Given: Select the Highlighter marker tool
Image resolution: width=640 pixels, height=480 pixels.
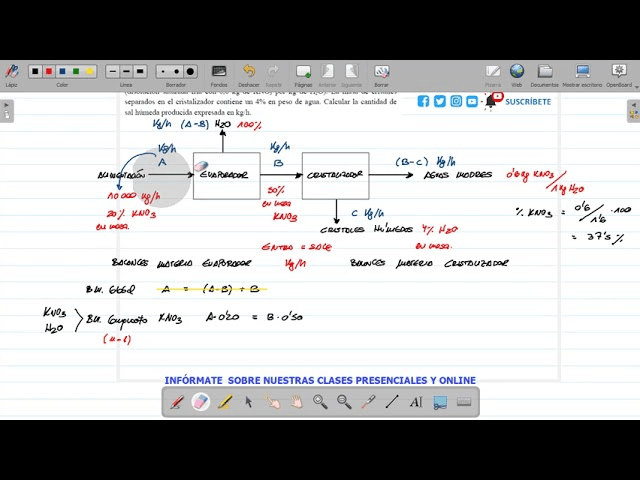Looking at the screenshot, I should tap(224, 402).
